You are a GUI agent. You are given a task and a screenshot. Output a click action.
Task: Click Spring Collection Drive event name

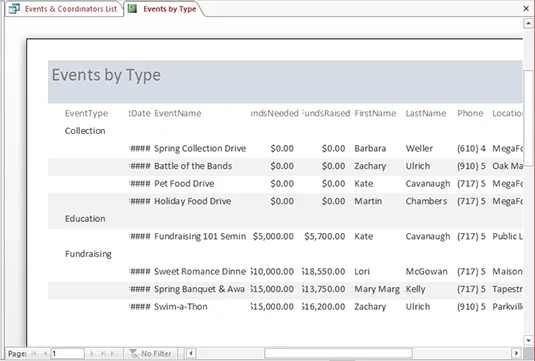pyautogui.click(x=200, y=148)
